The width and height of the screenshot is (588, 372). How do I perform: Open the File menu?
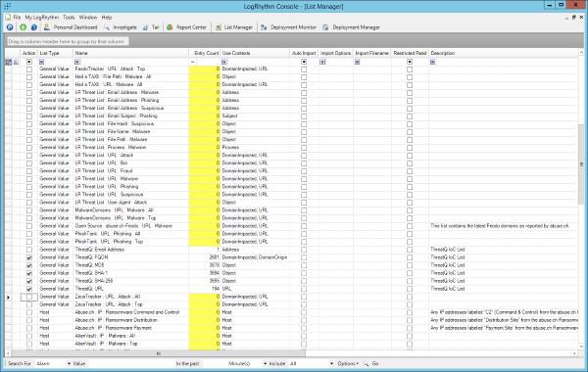17,18
